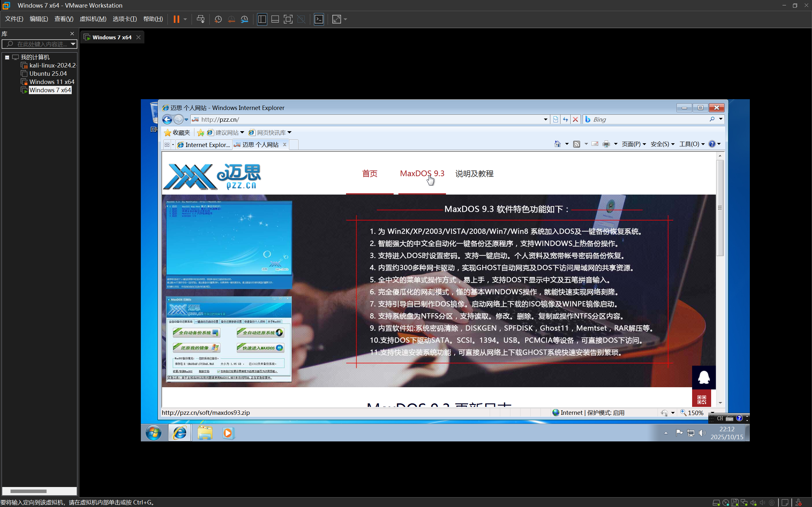Toggle the thumbnail bar view button
812x507 pixels.
coord(275,19)
